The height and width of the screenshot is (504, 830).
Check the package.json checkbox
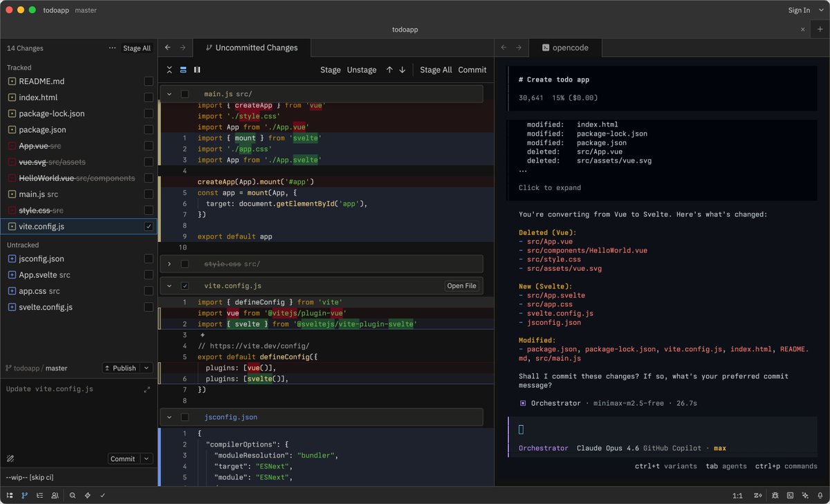click(x=149, y=129)
